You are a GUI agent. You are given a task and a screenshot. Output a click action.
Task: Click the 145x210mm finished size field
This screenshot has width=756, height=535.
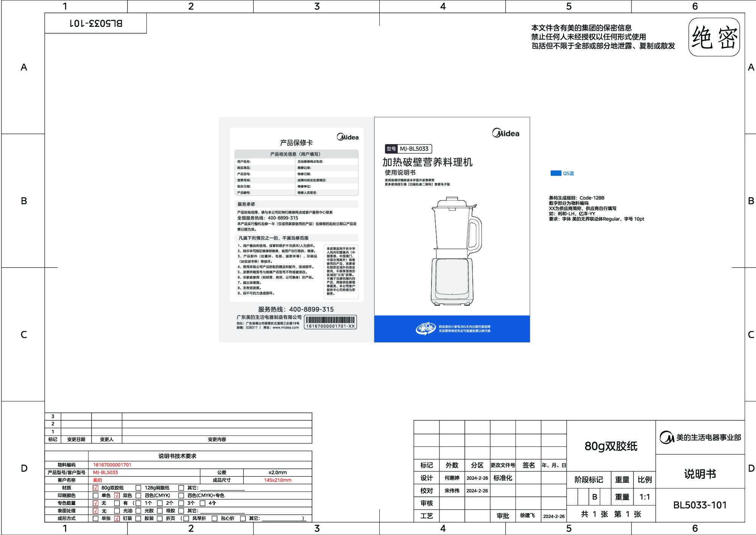[x=278, y=480]
